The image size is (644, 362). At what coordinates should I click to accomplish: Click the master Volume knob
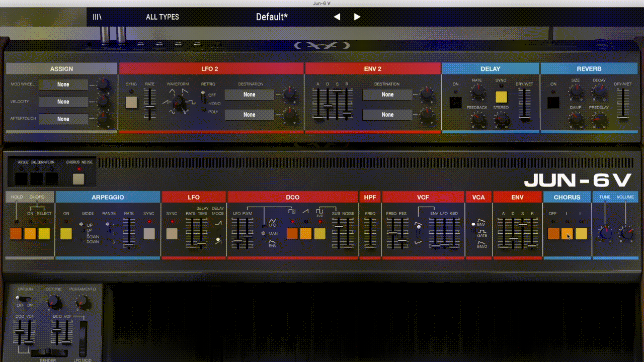625,233
